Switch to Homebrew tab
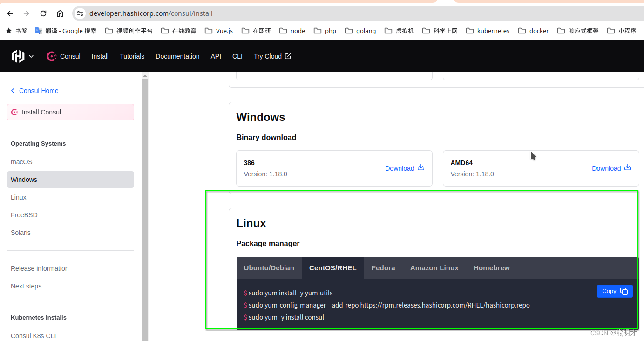 coord(492,268)
